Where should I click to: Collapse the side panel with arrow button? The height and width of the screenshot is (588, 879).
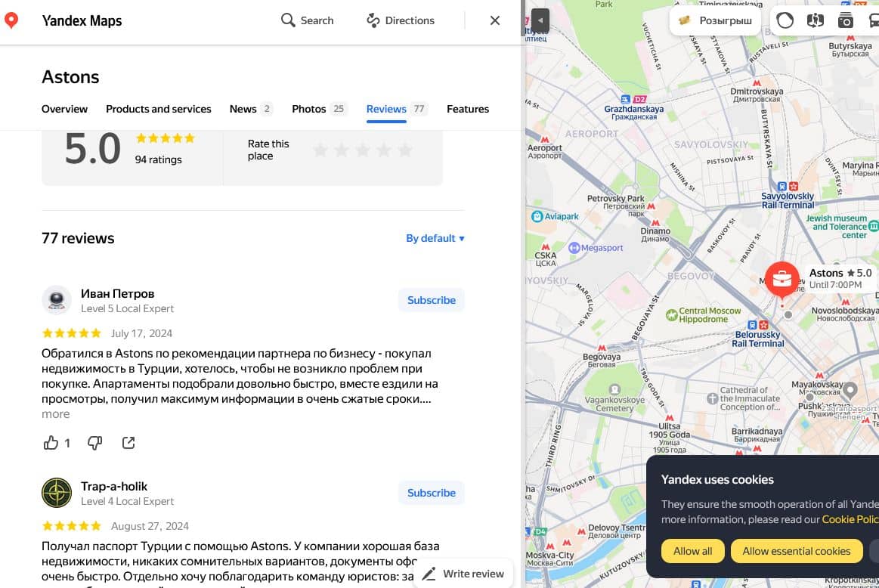tap(540, 20)
